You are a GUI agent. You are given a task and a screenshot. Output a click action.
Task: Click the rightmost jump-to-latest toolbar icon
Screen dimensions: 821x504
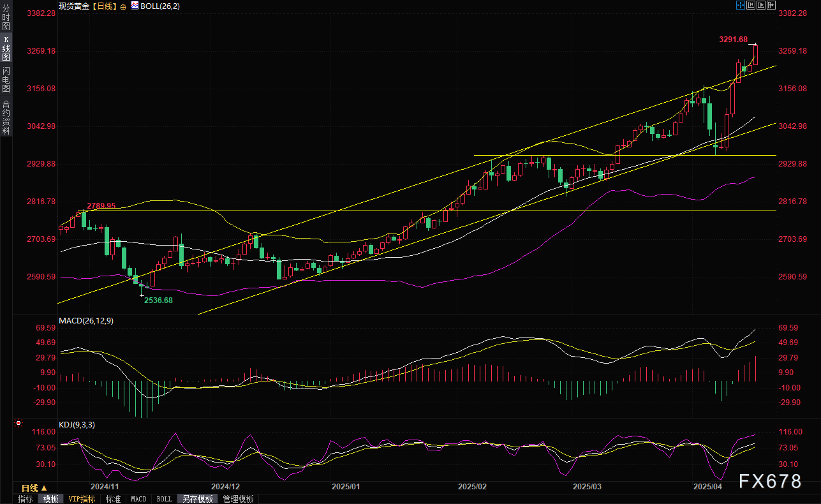tap(771, 5)
